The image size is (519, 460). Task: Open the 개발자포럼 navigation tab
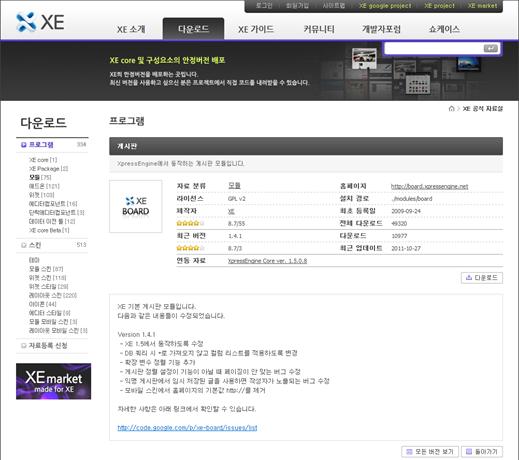click(x=381, y=29)
